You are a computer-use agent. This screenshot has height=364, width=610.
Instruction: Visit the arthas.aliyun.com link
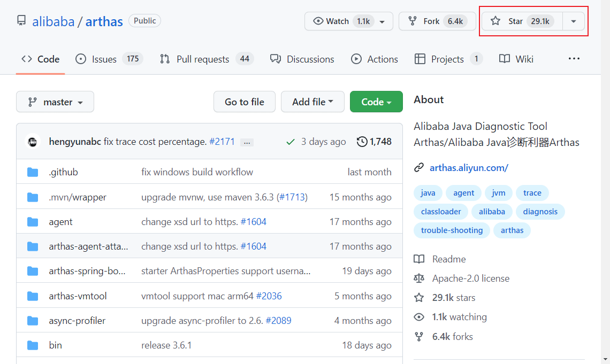(468, 168)
